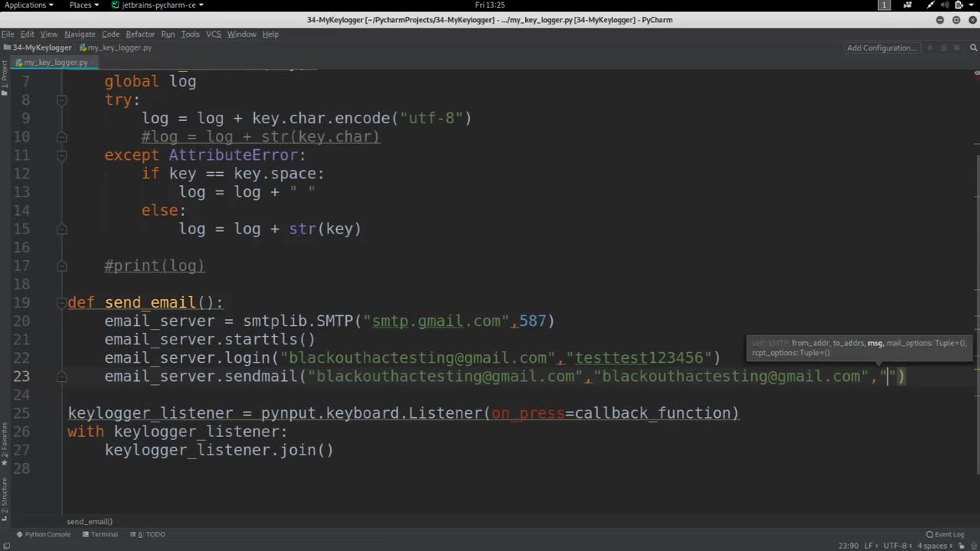
Task: Open the View menu
Action: pos(49,34)
